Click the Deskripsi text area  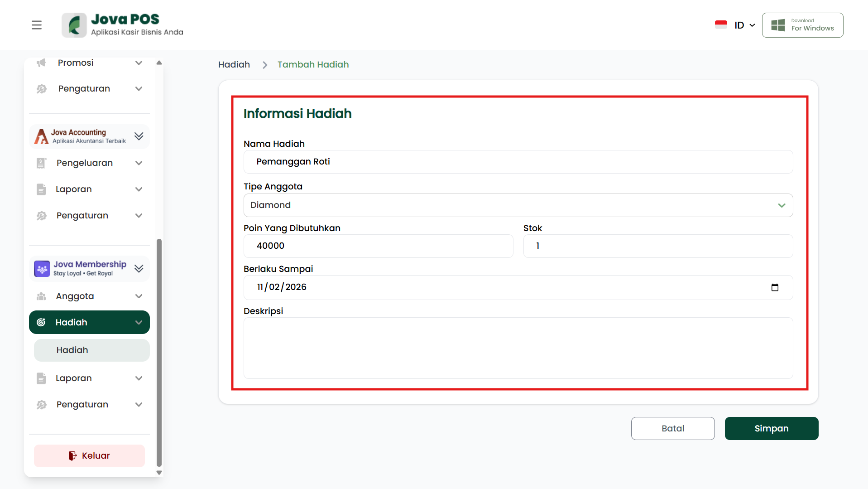pos(518,348)
